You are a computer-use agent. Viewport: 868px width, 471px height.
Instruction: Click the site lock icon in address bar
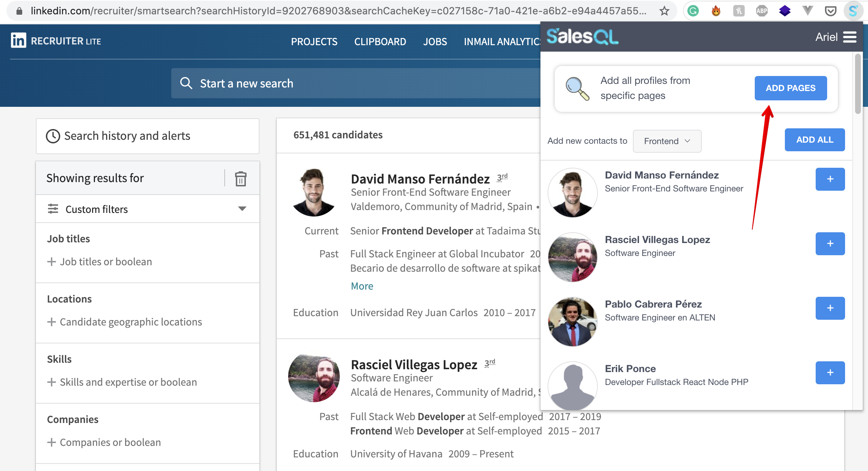coord(20,11)
